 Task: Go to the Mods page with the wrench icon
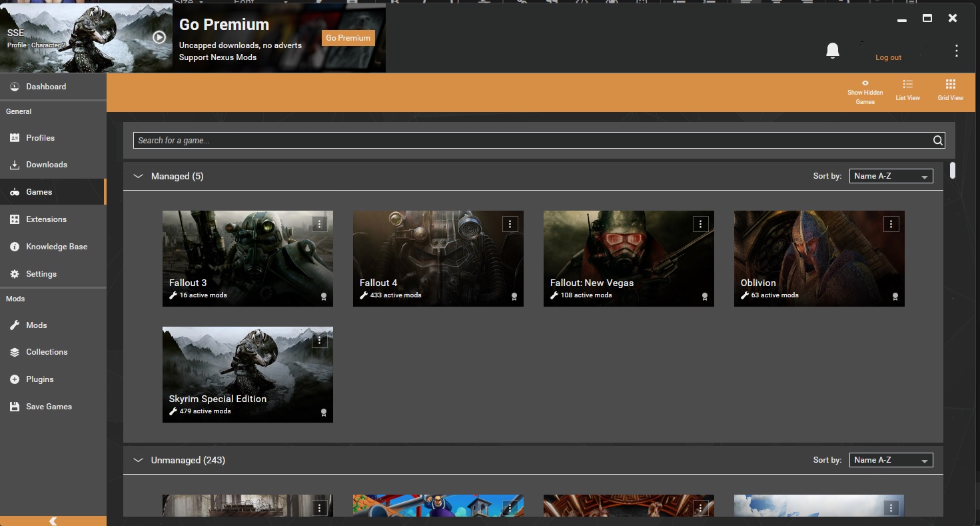click(x=53, y=325)
